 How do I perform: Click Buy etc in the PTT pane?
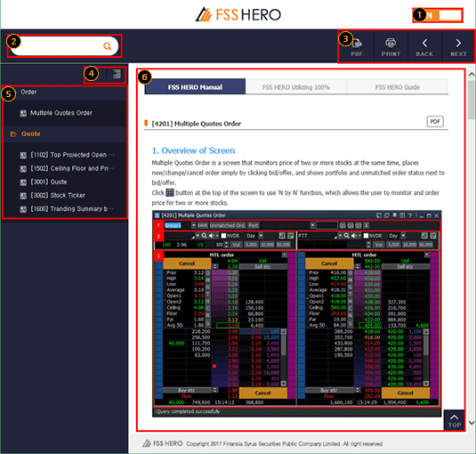pyautogui.click(x=329, y=390)
